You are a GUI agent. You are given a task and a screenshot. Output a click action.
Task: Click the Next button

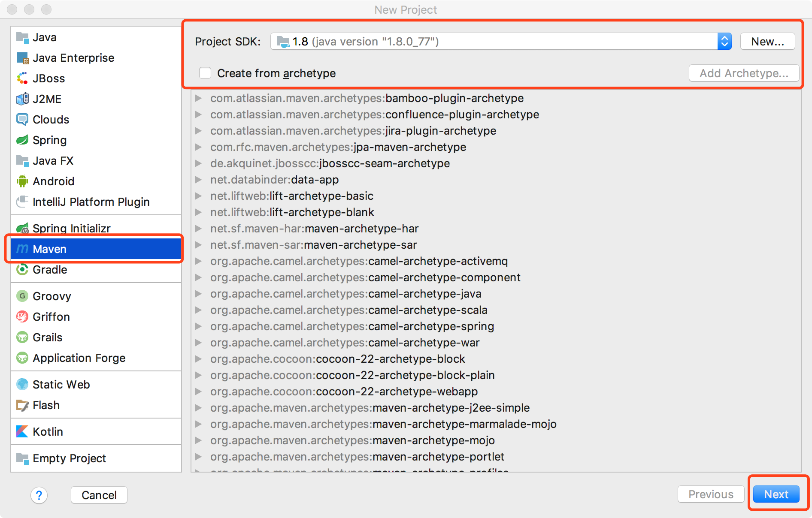[x=776, y=494]
